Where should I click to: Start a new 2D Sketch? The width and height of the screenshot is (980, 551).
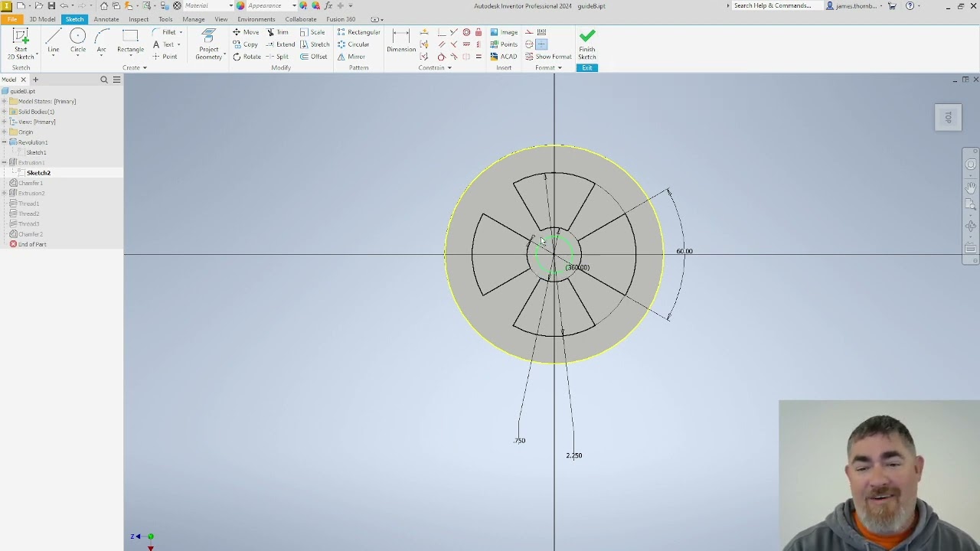click(x=21, y=44)
